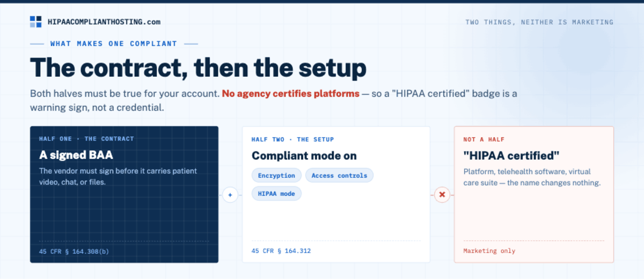Screen dimensions: 644x279
Task: Click the "Marketing only" footer text
Action: pos(489,251)
